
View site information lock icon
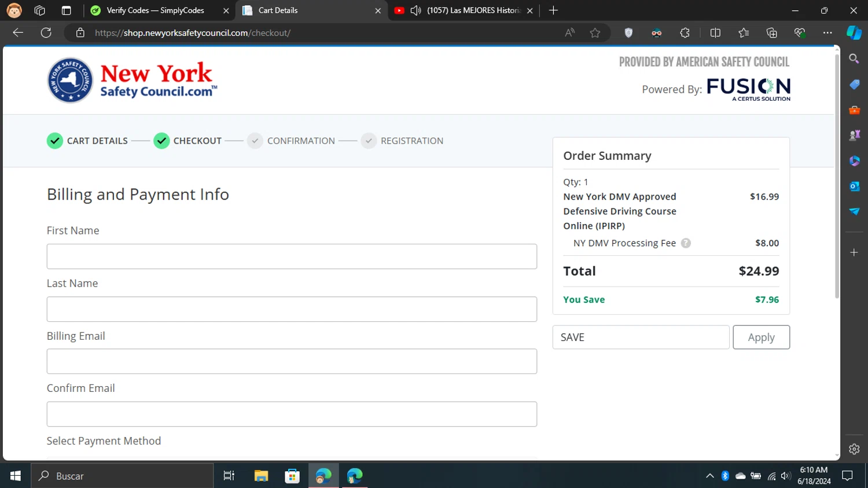click(x=80, y=33)
